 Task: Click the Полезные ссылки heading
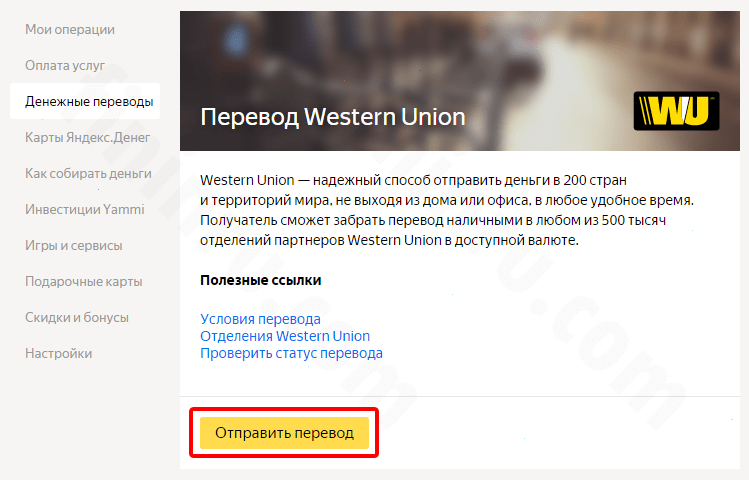(x=260, y=280)
